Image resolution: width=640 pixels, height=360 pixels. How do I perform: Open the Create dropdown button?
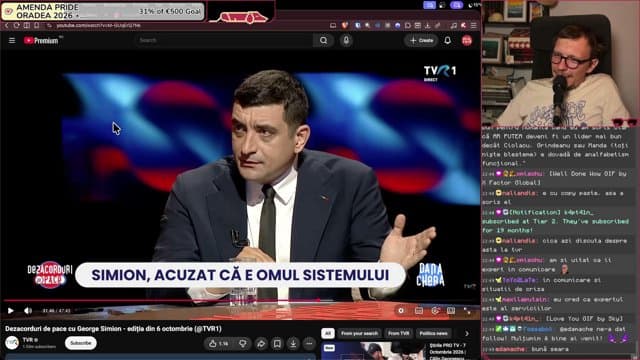tap(421, 40)
